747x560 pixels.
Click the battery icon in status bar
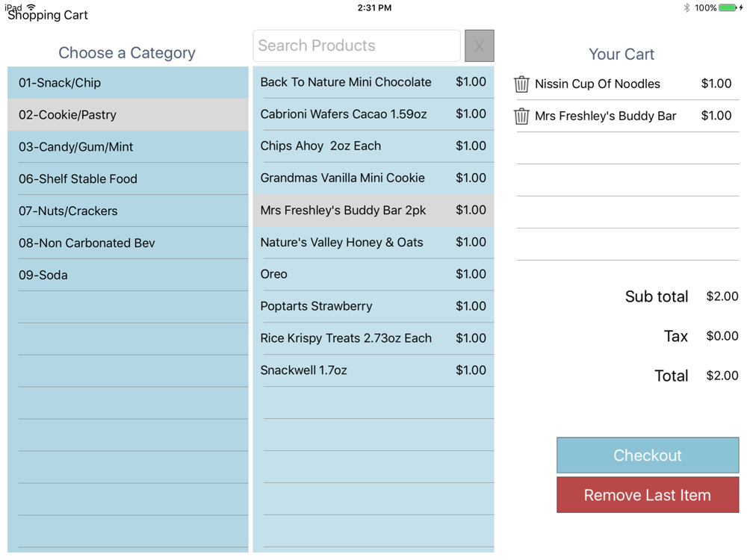(728, 7)
